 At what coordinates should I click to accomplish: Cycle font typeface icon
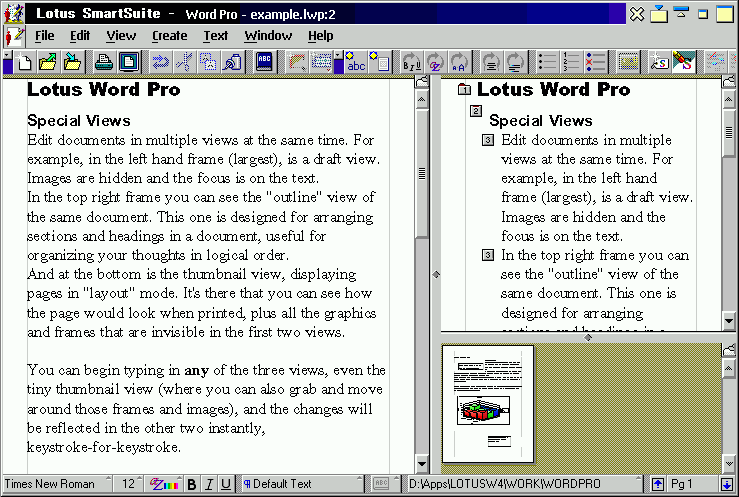click(435, 62)
